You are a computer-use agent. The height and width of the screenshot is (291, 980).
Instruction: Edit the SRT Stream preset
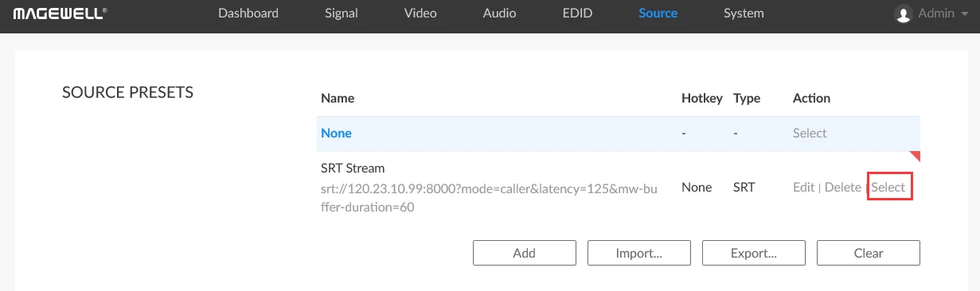point(803,188)
